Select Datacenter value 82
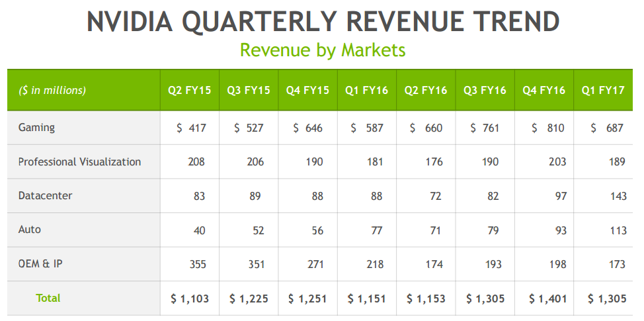This screenshot has height=321, width=644. pos(493,196)
